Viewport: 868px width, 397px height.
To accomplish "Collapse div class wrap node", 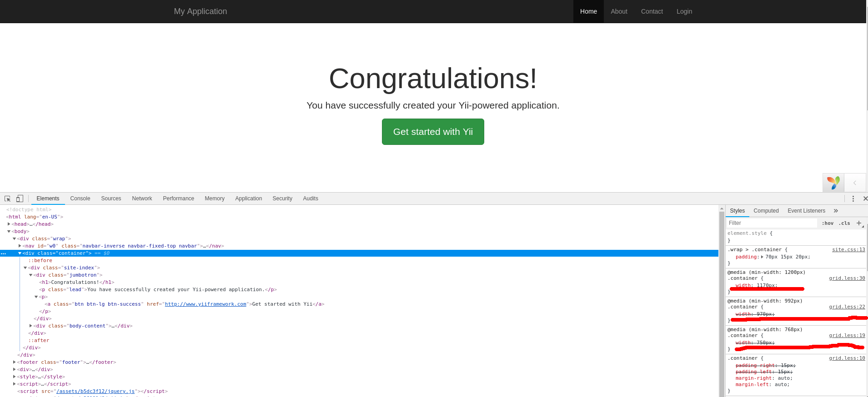I will click(x=14, y=238).
